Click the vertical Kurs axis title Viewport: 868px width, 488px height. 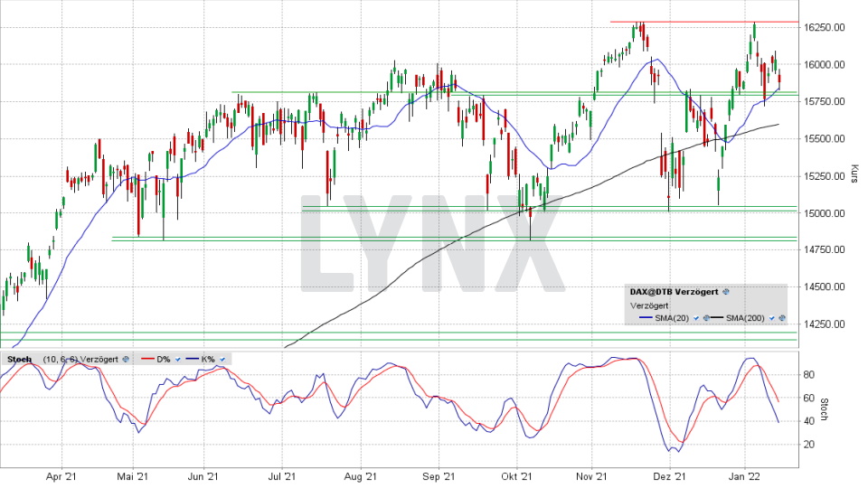[x=854, y=174]
